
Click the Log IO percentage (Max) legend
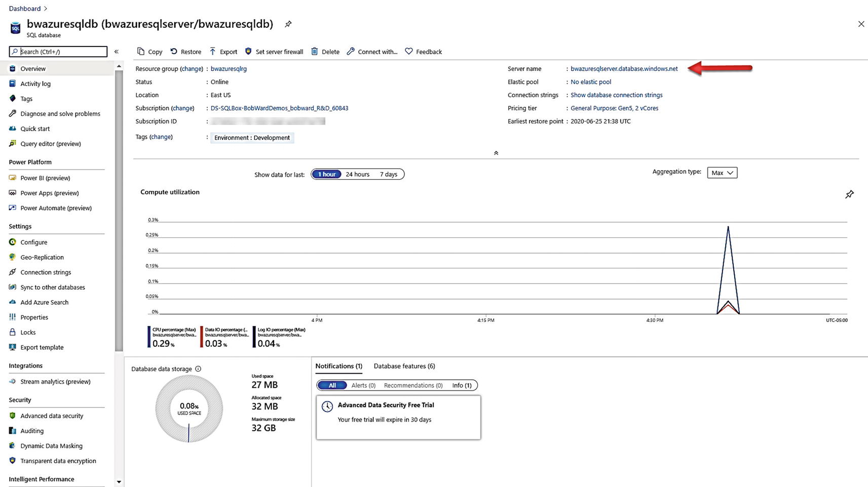[280, 337]
